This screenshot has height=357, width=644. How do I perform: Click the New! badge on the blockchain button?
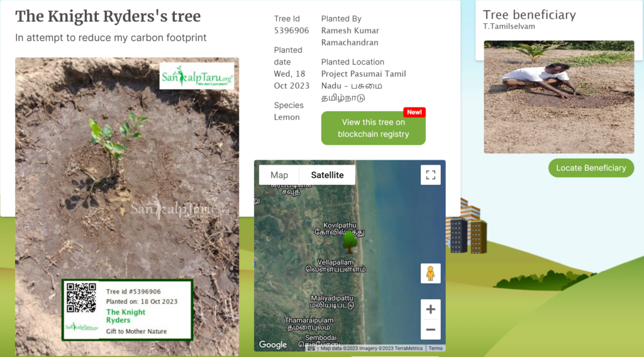[x=414, y=112]
